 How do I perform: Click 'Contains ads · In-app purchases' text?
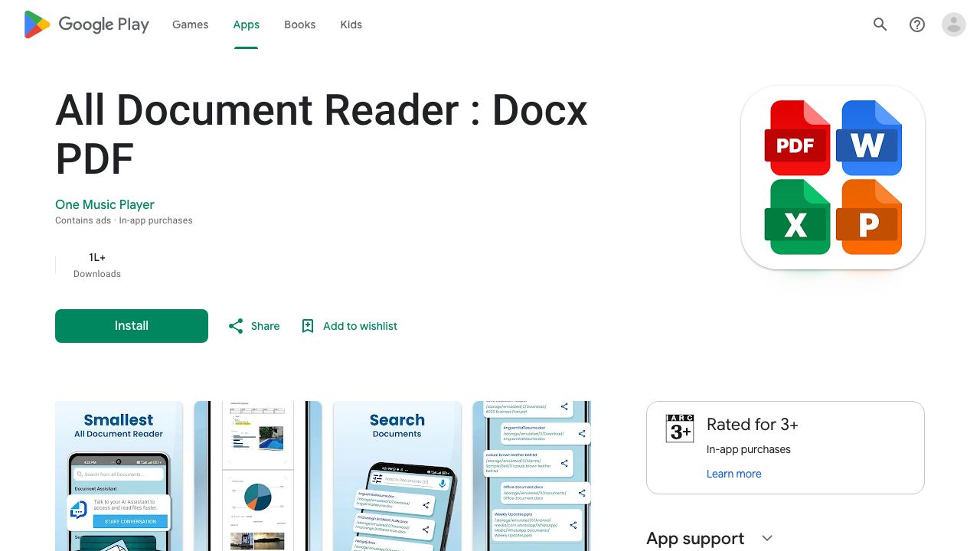124,220
